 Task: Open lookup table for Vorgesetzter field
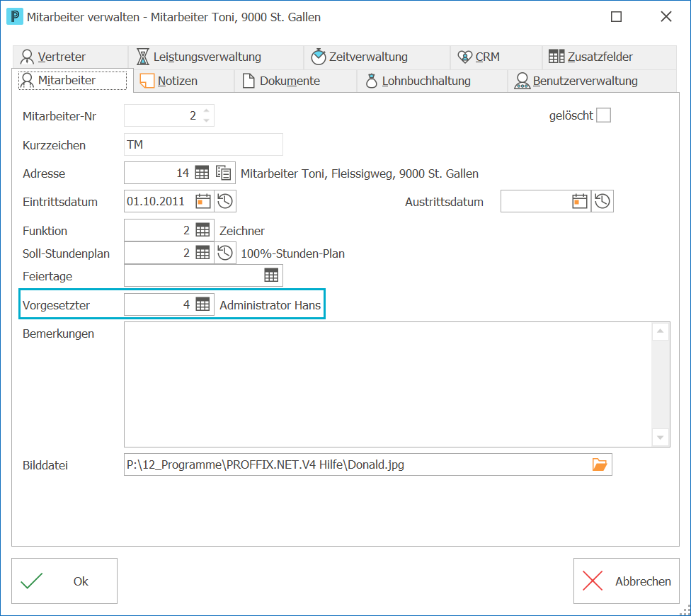[x=202, y=304]
